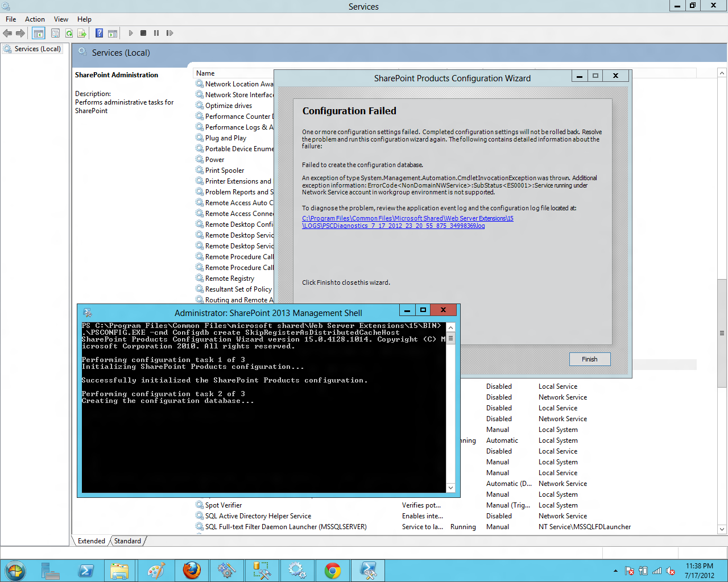This screenshot has width=728, height=582.
Task: Select the Power service row
Action: click(x=214, y=160)
